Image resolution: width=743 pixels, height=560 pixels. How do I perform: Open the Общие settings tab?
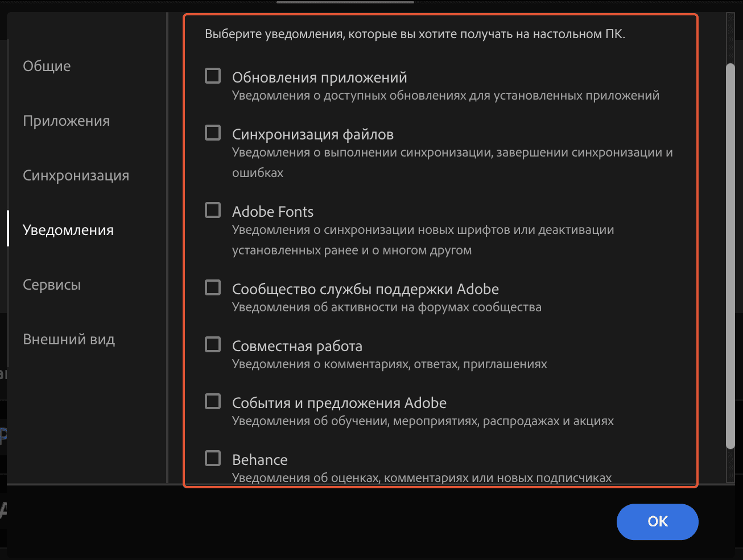[x=47, y=66]
